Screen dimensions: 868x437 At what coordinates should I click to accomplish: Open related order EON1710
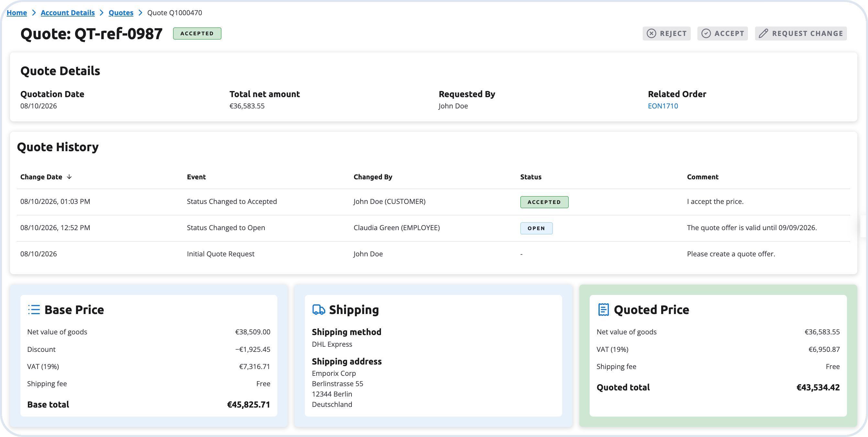click(x=662, y=106)
